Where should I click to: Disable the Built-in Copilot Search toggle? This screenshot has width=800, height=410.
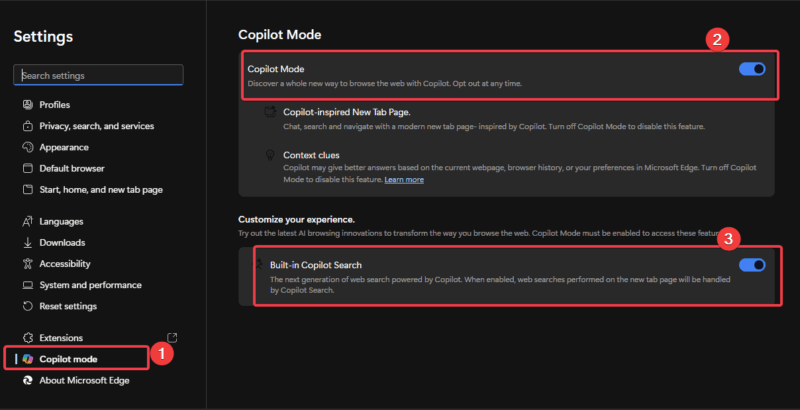751,265
